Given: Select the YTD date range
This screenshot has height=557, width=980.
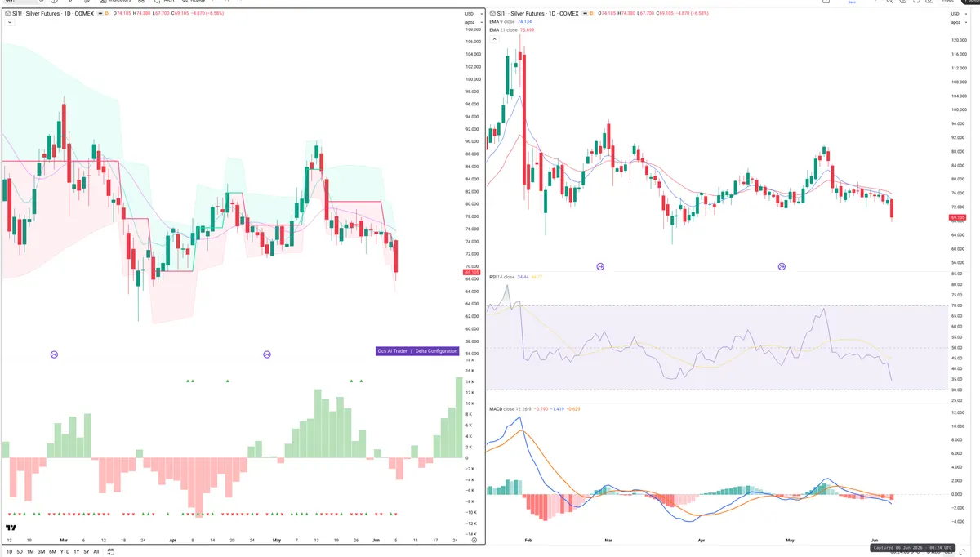Looking at the screenshot, I should 65,552.
